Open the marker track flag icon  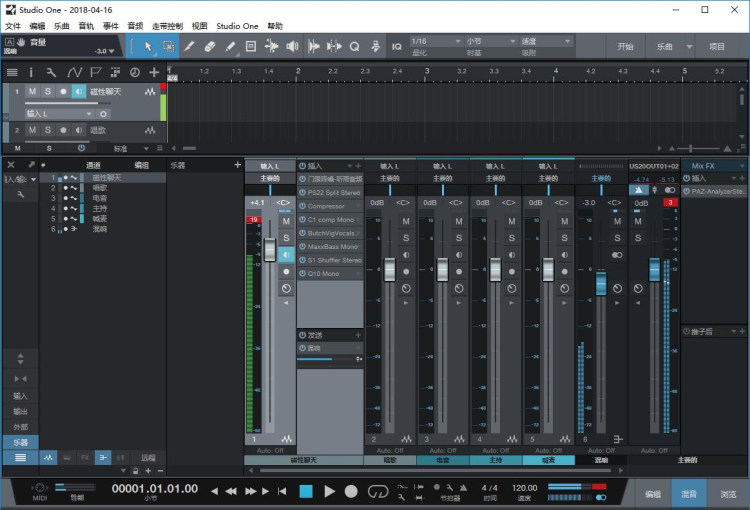tap(96, 72)
